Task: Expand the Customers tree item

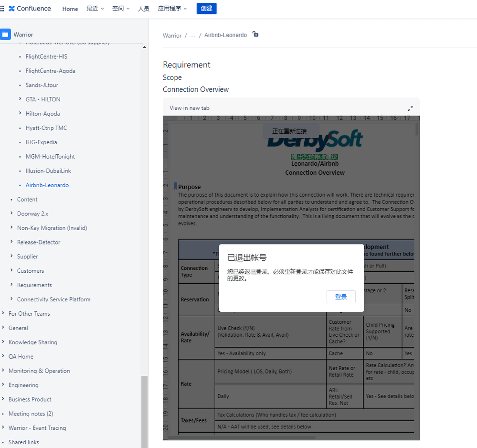Action: (11, 270)
